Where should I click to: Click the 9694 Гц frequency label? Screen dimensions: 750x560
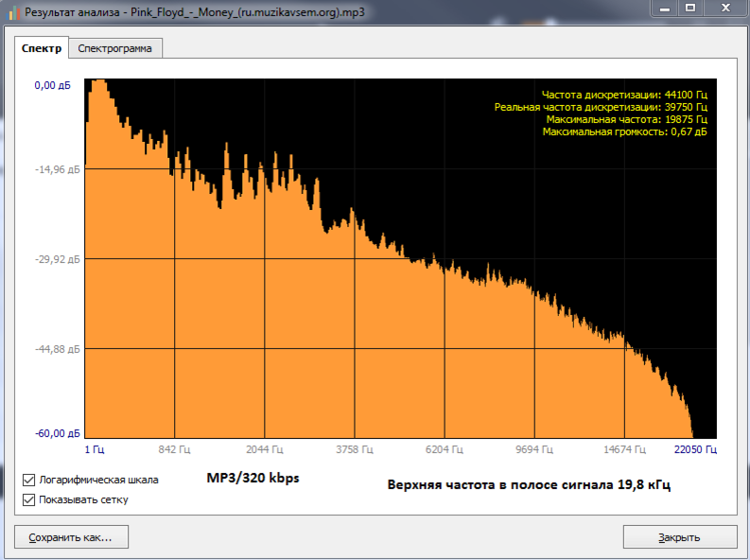coord(534,449)
